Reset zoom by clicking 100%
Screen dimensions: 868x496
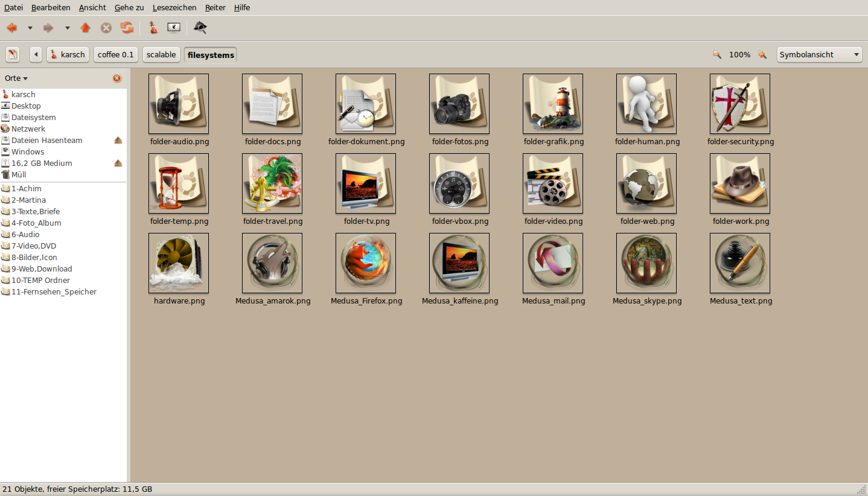point(739,55)
